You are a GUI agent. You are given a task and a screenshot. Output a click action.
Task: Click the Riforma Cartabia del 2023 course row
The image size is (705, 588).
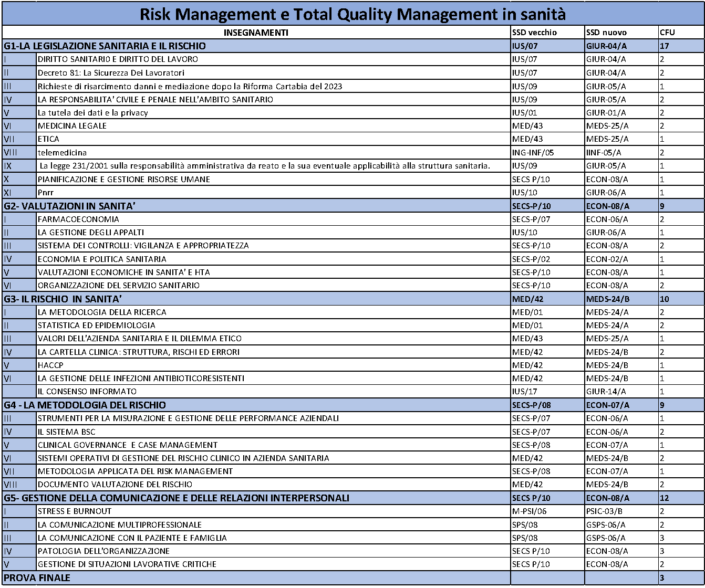(352, 86)
